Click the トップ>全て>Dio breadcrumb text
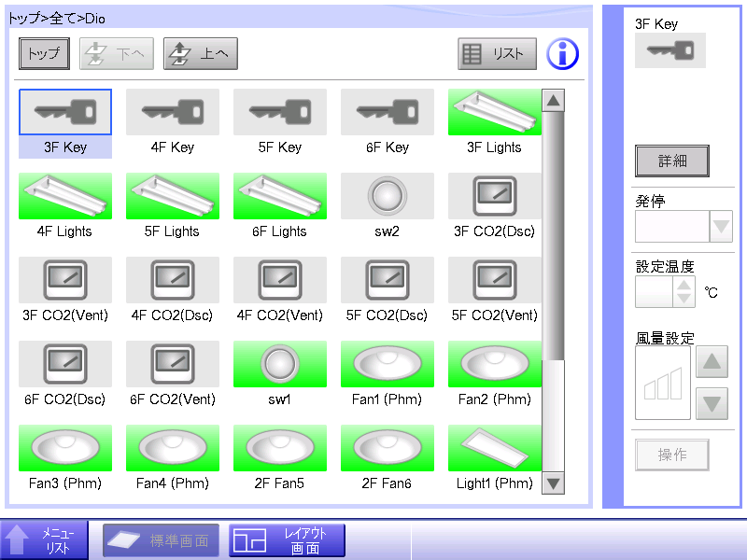Viewport: 747px width, 560px height. (57, 19)
